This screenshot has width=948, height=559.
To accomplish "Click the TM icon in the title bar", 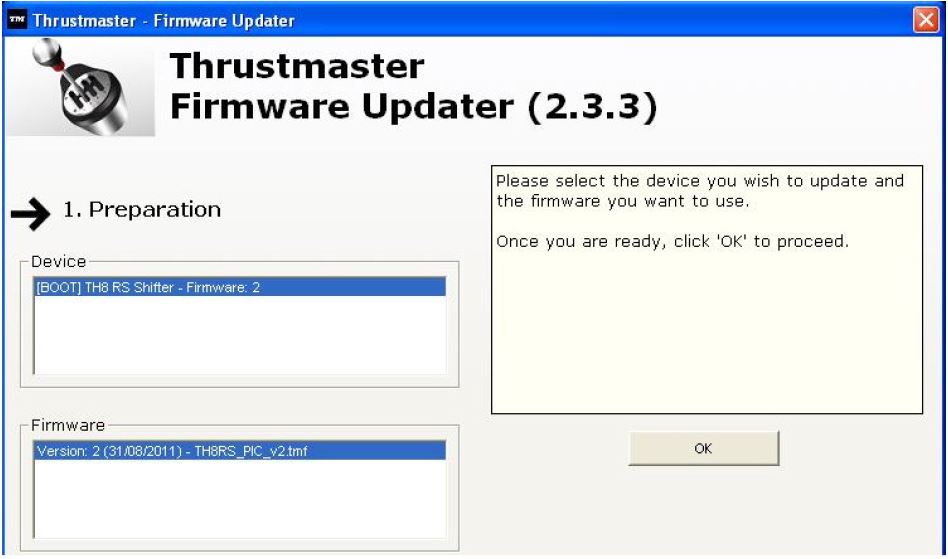I will tap(17, 20).
